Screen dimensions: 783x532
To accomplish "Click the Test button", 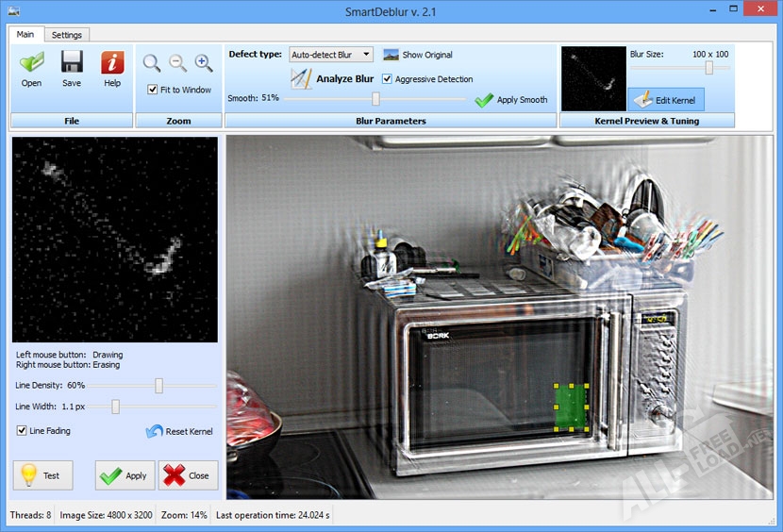I will [x=42, y=475].
